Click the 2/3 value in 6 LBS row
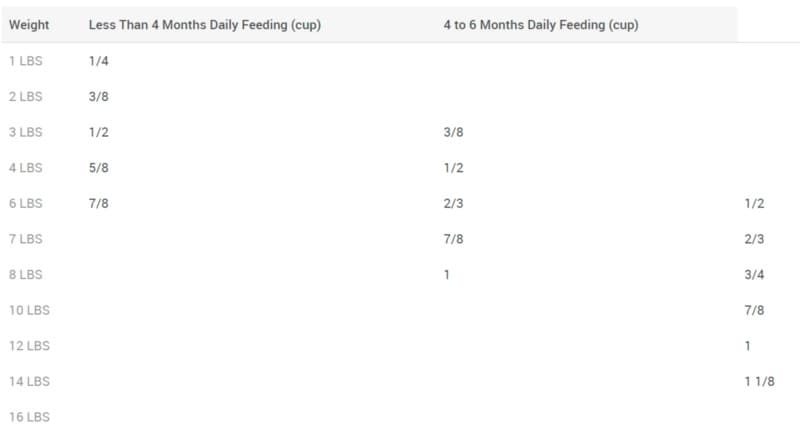Image resolution: width=800 pixels, height=439 pixels. tap(454, 203)
